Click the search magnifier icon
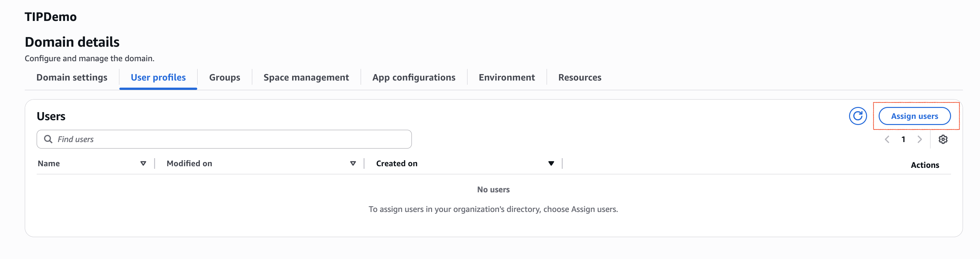This screenshot has height=259, width=980. coord(48,139)
